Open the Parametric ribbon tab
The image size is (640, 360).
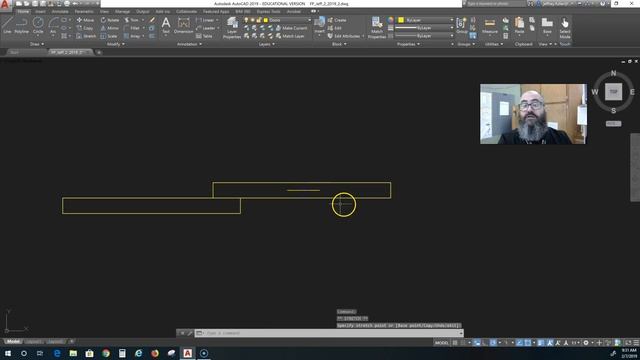point(84,12)
